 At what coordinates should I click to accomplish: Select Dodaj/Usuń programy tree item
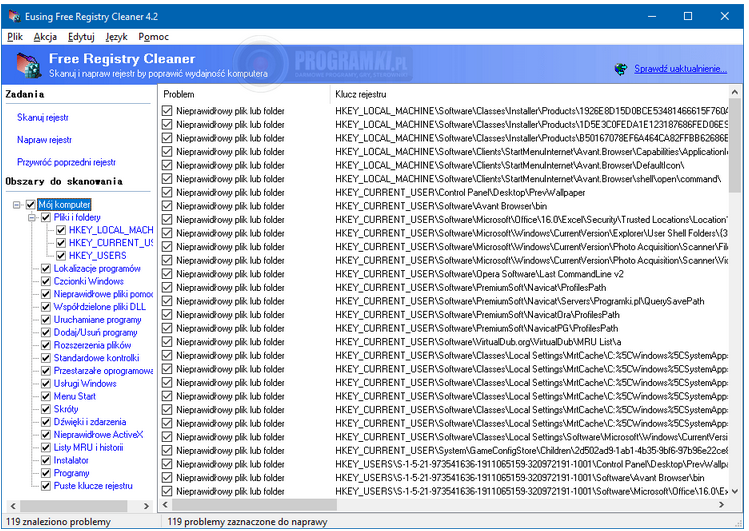click(x=96, y=332)
